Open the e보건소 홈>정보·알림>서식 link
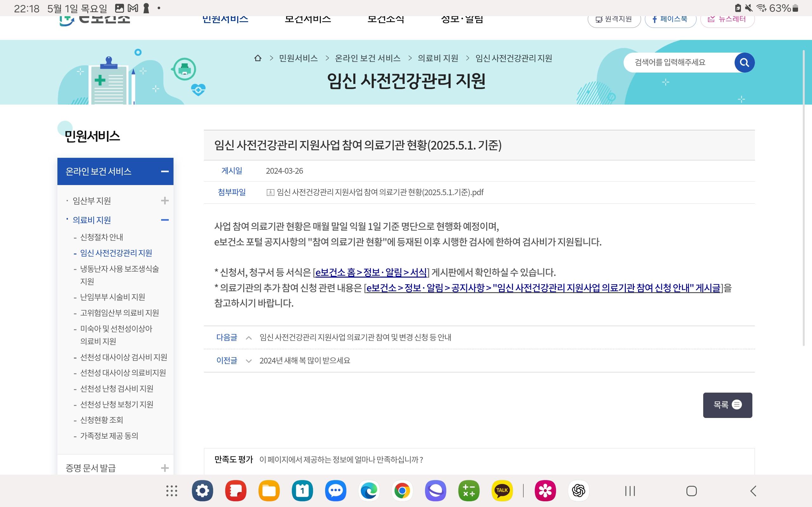Viewport: 812px width, 507px height. (371, 272)
